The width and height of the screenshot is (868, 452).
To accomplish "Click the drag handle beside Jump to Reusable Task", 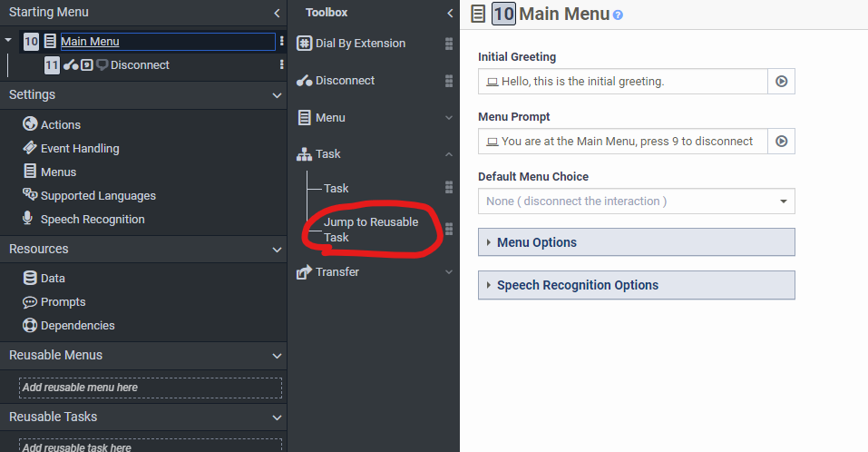I will point(448,230).
